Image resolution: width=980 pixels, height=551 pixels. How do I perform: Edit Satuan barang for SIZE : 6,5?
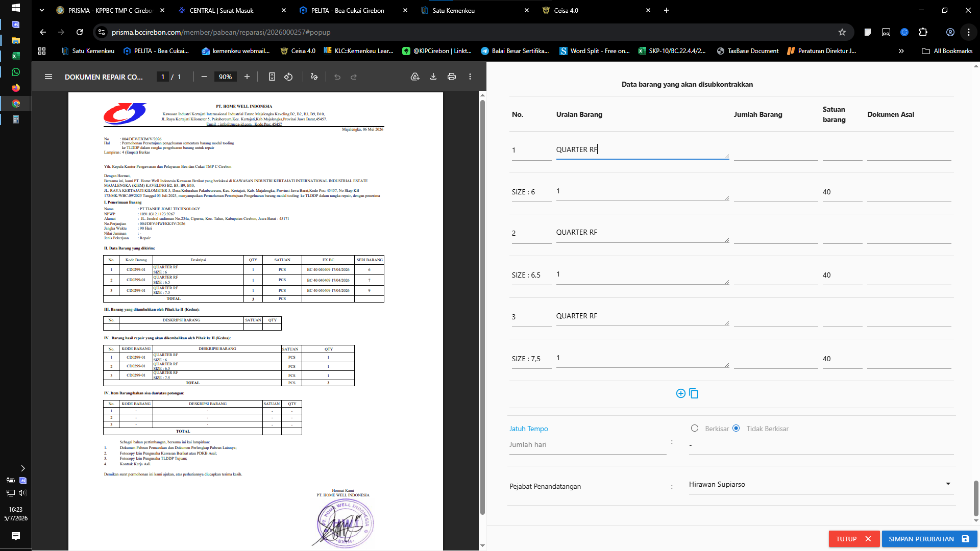click(x=842, y=275)
